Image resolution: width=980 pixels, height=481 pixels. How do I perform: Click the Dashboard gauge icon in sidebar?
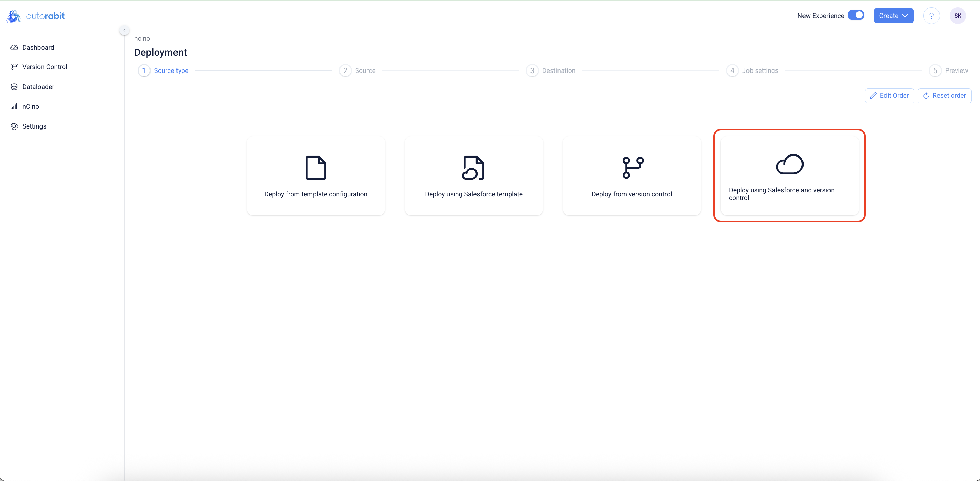click(x=14, y=47)
